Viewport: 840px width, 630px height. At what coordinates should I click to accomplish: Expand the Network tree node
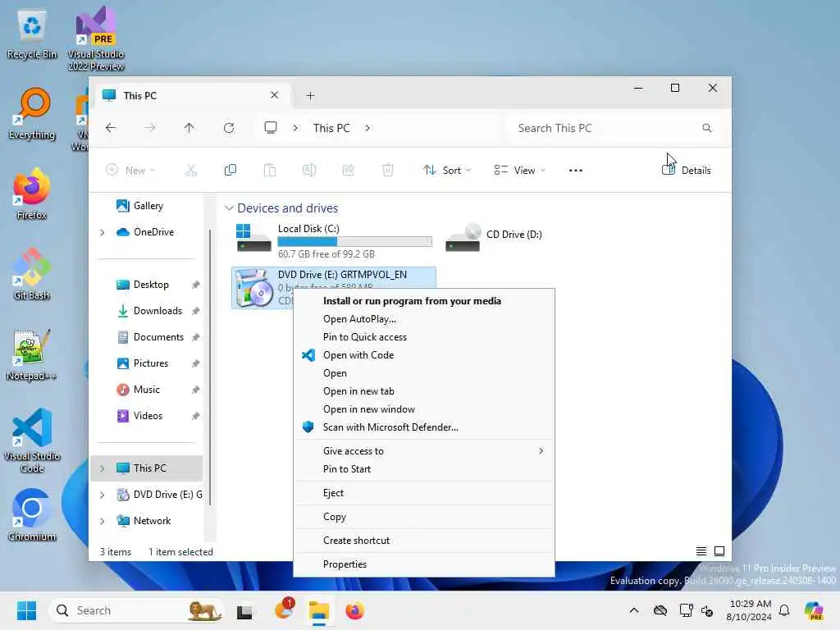coord(103,521)
